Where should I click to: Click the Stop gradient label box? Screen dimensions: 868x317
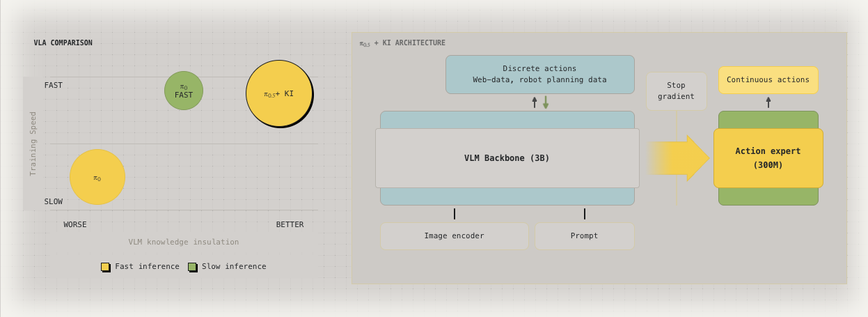[x=676, y=91]
